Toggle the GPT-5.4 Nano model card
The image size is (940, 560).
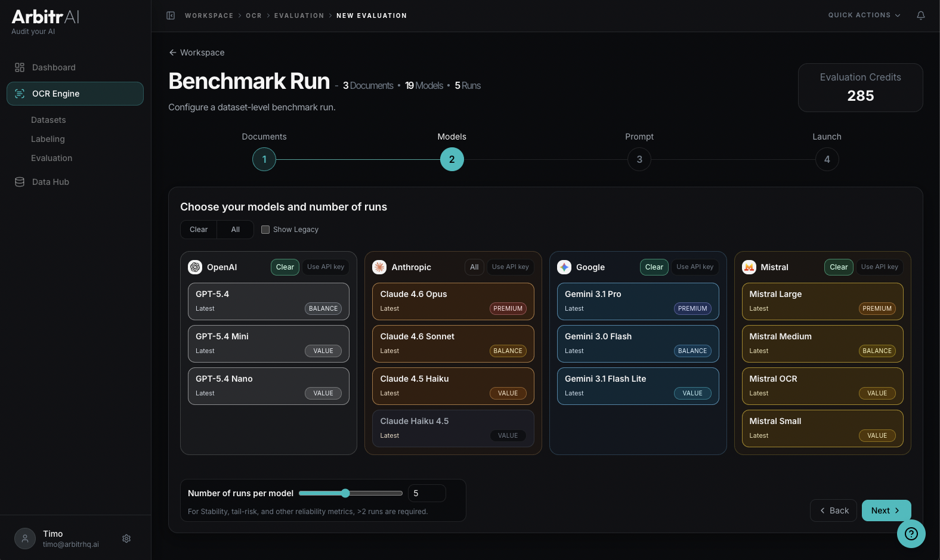point(268,386)
